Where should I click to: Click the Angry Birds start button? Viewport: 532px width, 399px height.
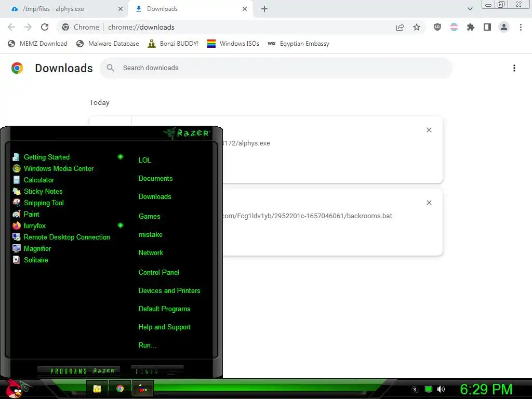(x=15, y=389)
